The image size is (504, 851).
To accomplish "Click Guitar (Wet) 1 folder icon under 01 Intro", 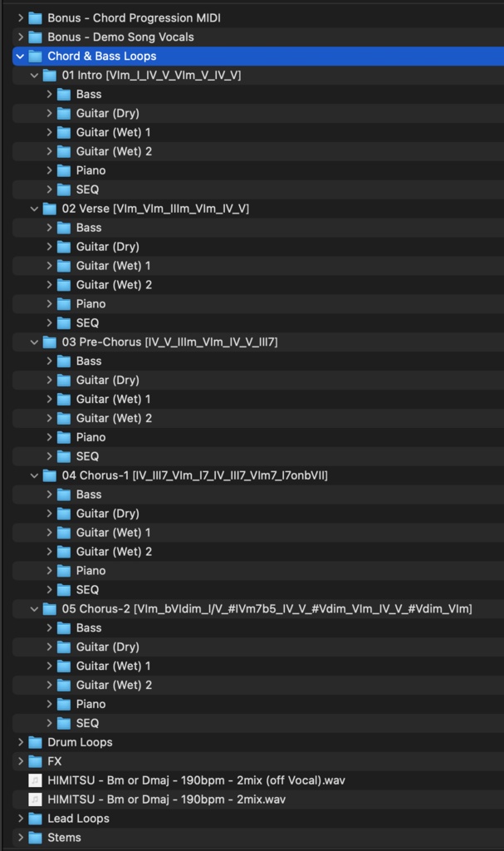I will pyautogui.click(x=64, y=132).
